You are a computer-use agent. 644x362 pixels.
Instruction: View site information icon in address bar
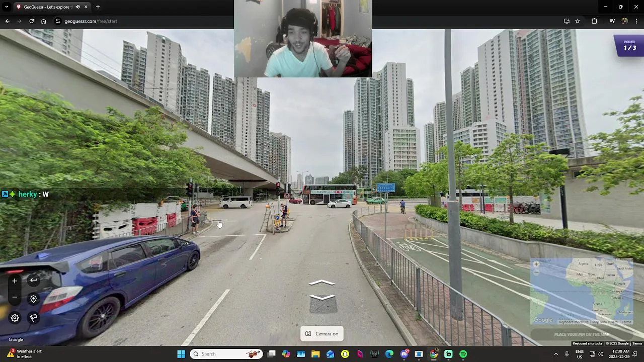point(58,21)
